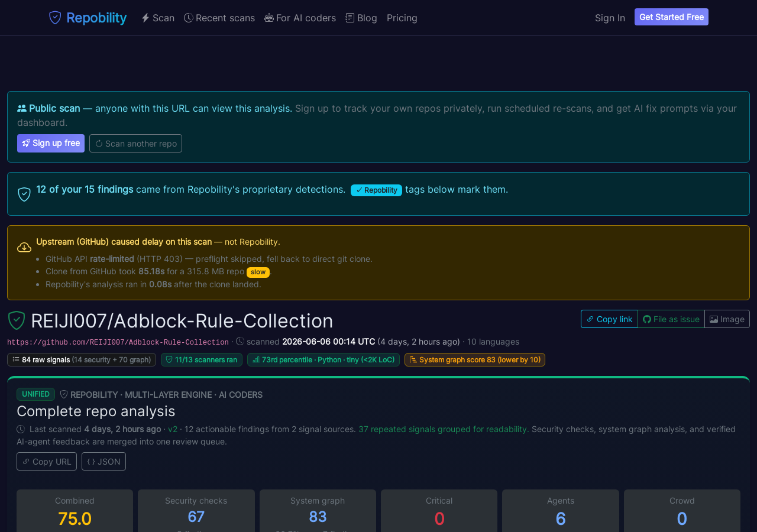Click the Complete repo analysis heading
Viewport: 757px width, 532px height.
coord(96,411)
